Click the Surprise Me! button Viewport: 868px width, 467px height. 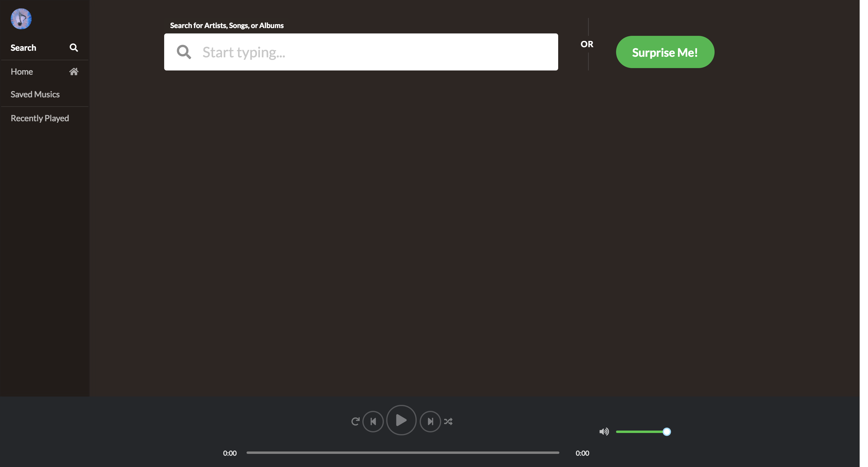pyautogui.click(x=665, y=52)
